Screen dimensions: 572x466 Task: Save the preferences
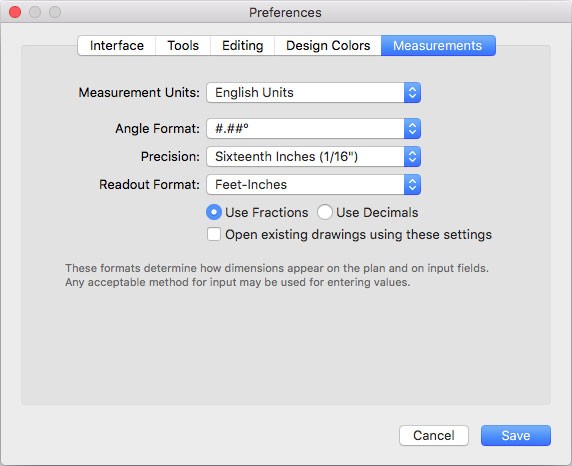tap(516, 435)
